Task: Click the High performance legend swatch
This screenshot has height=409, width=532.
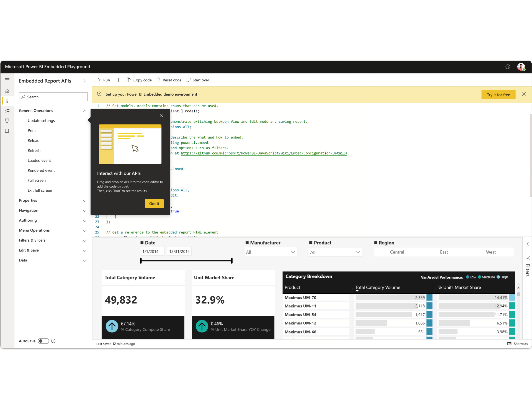Action: pyautogui.click(x=498, y=277)
